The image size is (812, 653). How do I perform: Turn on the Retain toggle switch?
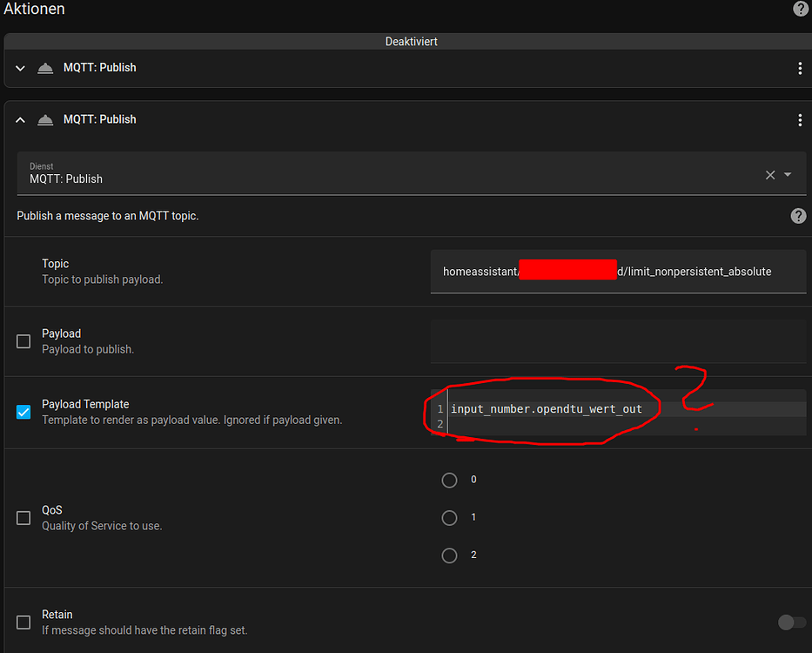coord(791,622)
